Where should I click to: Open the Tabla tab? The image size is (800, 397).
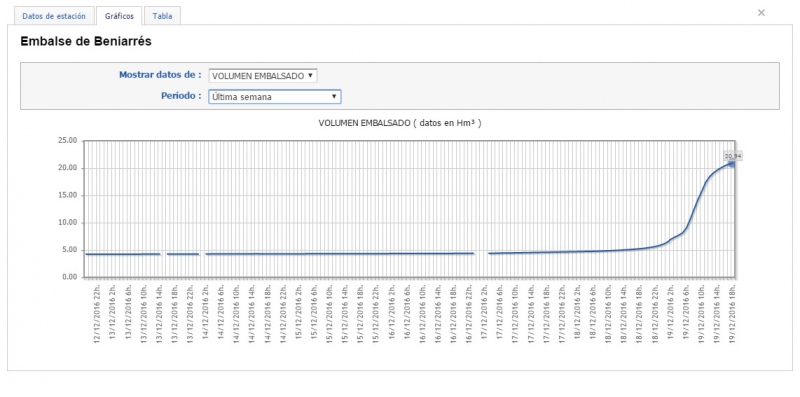[x=162, y=16]
